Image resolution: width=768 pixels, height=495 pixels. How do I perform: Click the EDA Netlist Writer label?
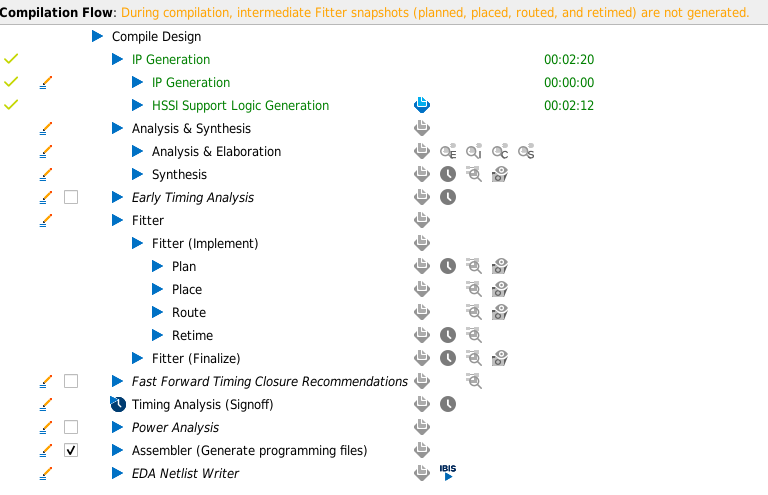[x=185, y=473]
